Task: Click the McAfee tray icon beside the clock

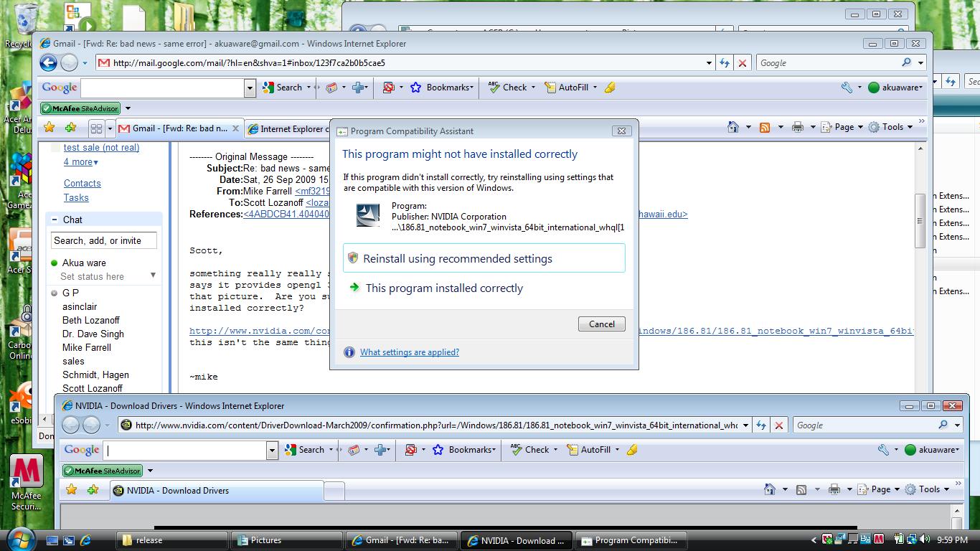Action: (x=878, y=540)
